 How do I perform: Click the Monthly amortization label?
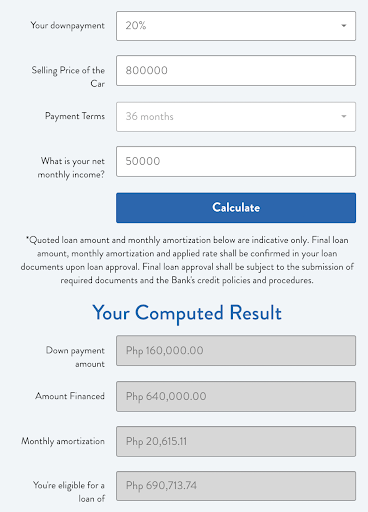coord(63,441)
